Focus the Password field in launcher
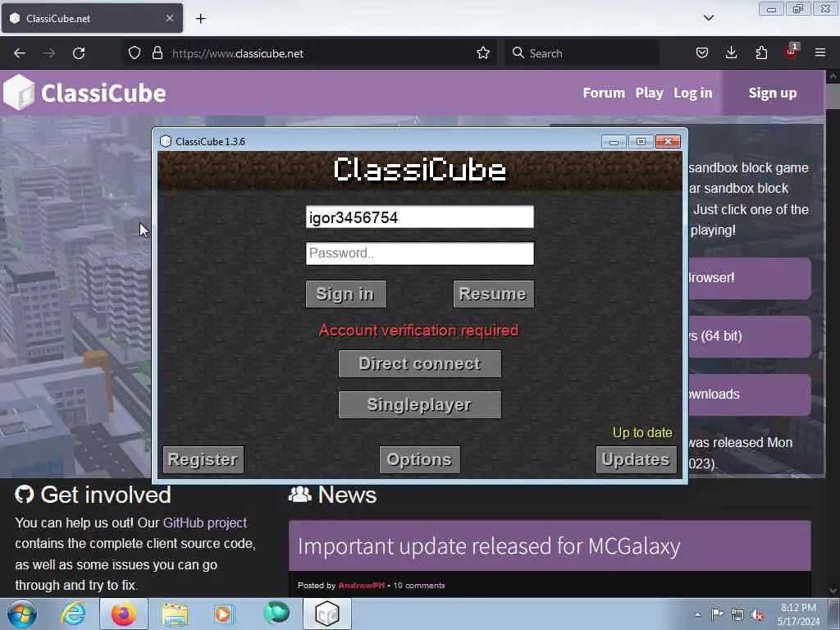 419,253
